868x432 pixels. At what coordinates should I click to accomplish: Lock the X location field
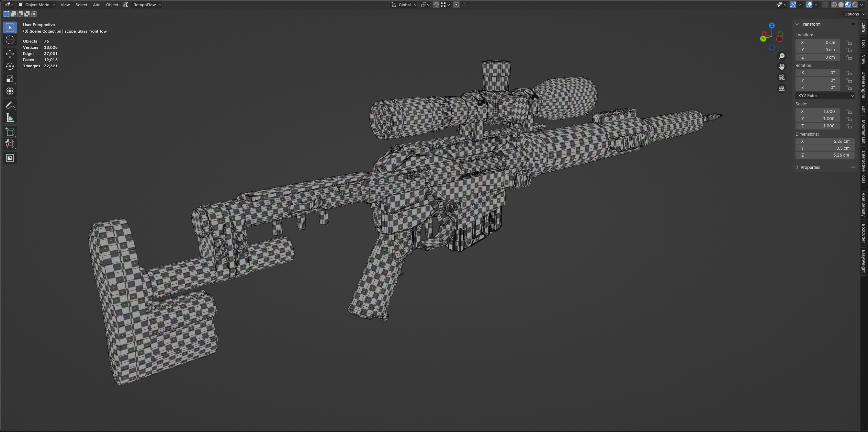(849, 43)
